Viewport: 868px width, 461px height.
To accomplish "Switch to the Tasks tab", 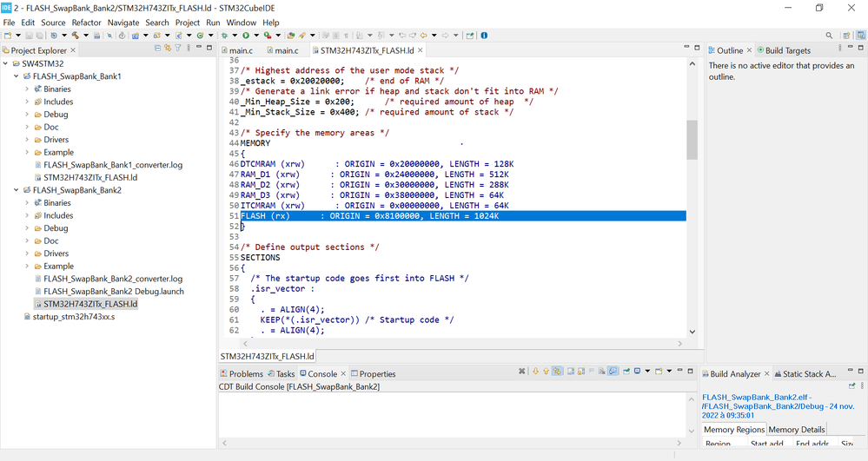I will (282, 374).
